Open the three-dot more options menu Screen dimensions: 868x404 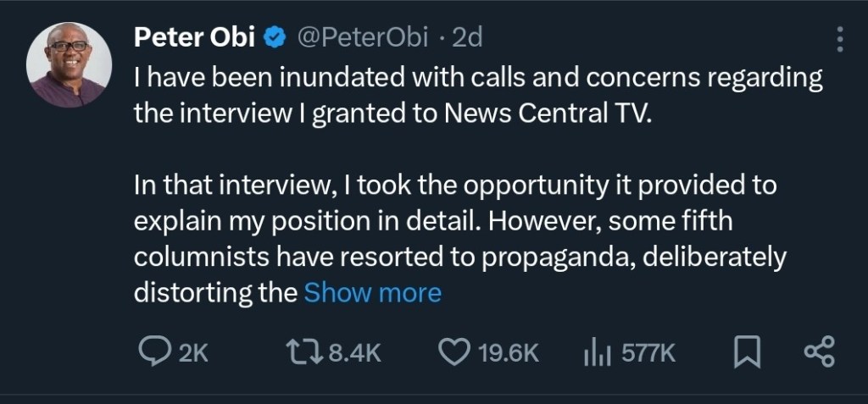[x=839, y=39]
